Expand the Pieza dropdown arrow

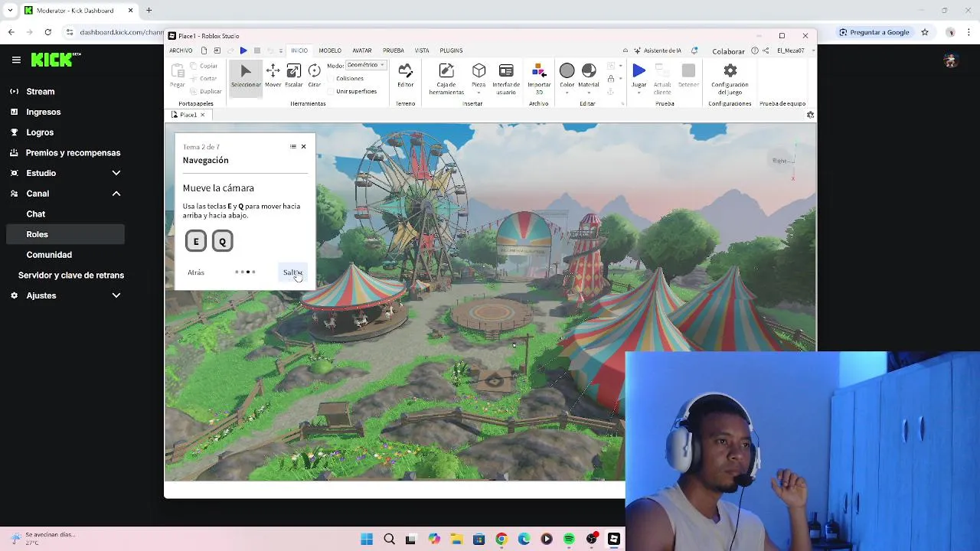[479, 93]
